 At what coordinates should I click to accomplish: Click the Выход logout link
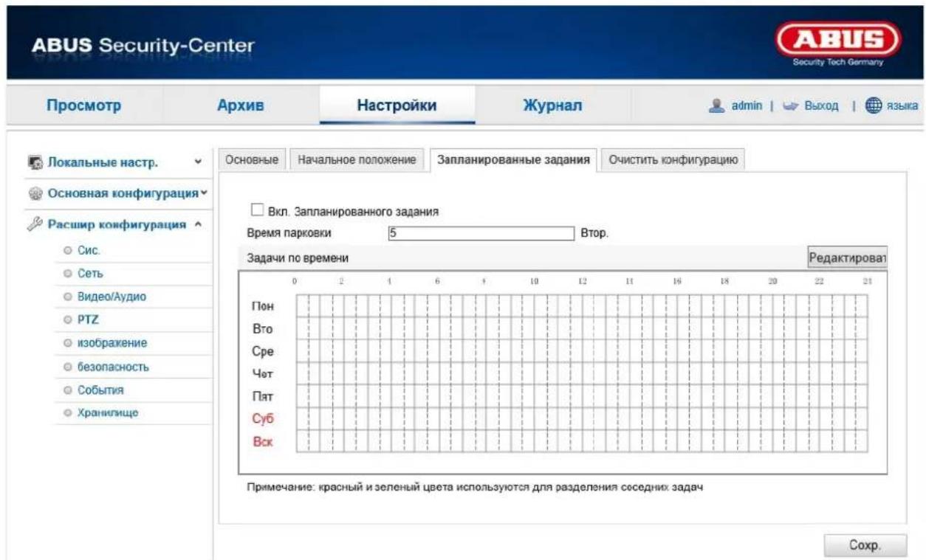tap(822, 107)
